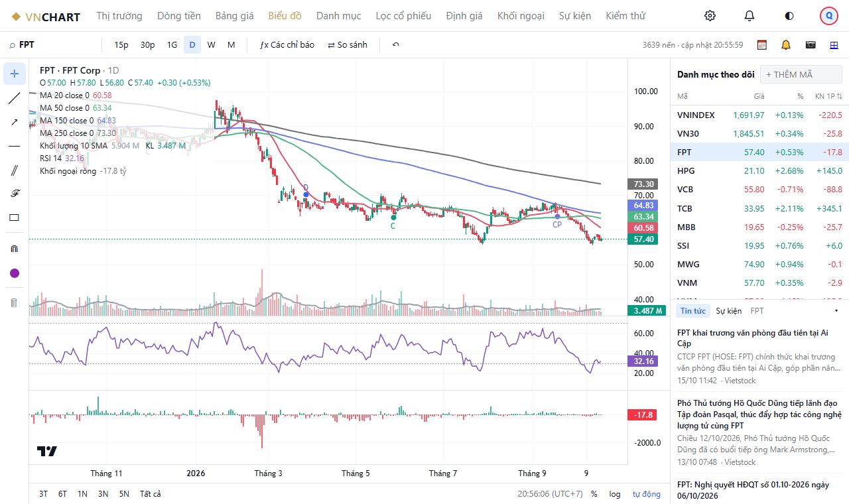The width and height of the screenshot is (849, 504).
Task: Create a price alert with yellow bell
Action: (786, 45)
